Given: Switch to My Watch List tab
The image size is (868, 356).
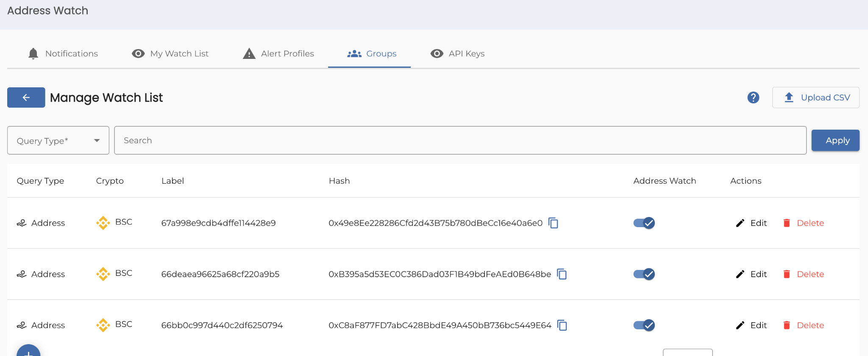Looking at the screenshot, I should pyautogui.click(x=170, y=54).
